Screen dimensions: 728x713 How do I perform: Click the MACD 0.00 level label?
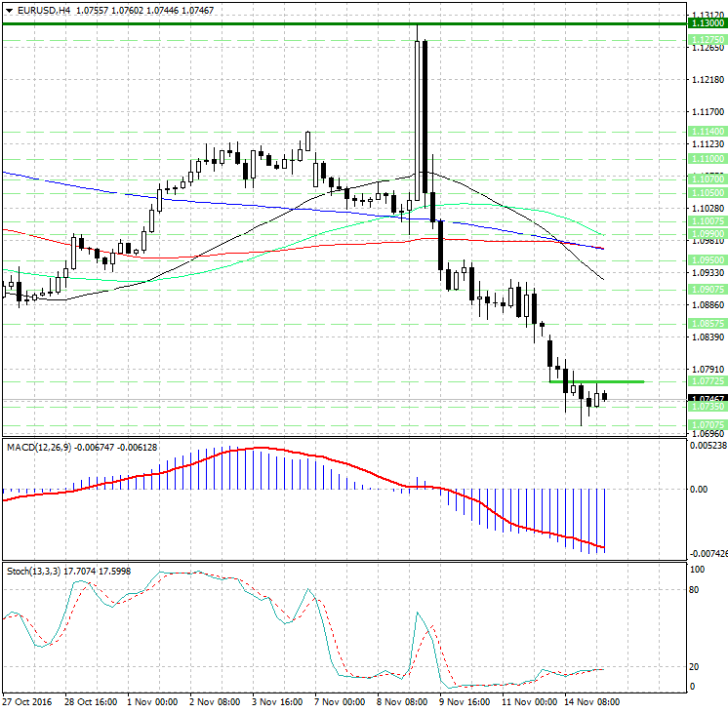click(x=699, y=490)
